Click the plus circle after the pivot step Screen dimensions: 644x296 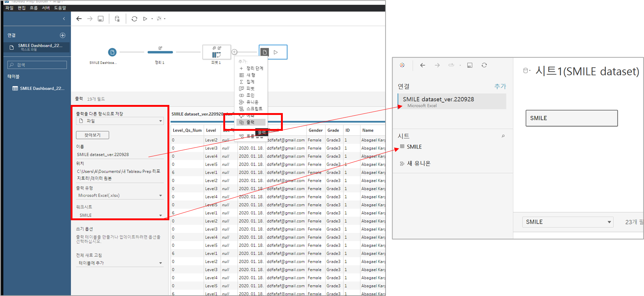[x=234, y=52]
